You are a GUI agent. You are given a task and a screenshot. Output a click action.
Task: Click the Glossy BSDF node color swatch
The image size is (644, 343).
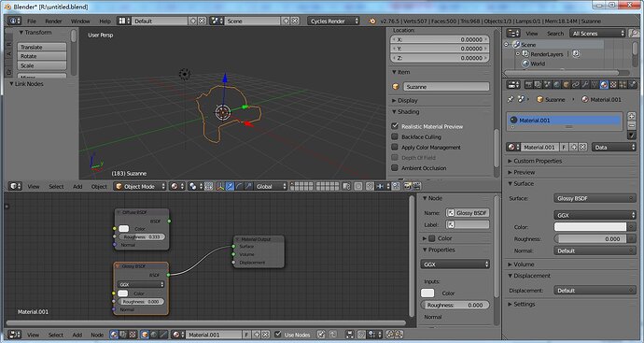(x=123, y=293)
